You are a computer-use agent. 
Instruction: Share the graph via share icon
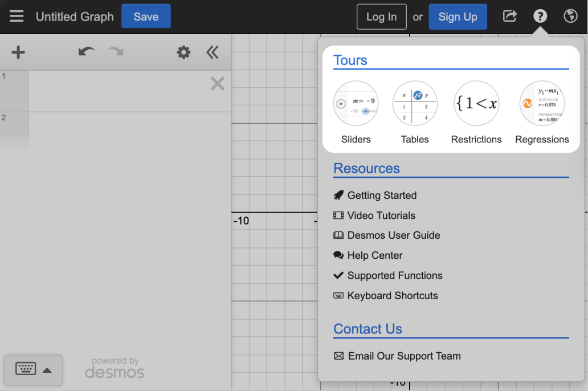(x=509, y=17)
